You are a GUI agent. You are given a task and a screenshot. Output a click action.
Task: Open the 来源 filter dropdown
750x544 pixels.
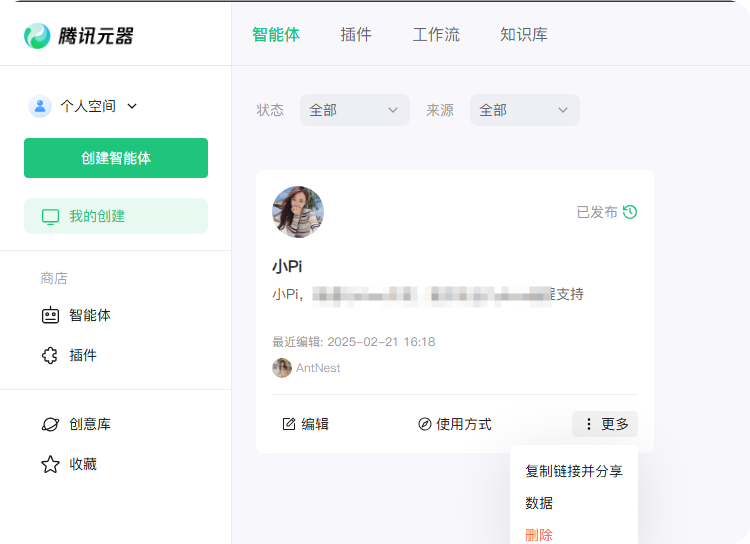click(524, 110)
